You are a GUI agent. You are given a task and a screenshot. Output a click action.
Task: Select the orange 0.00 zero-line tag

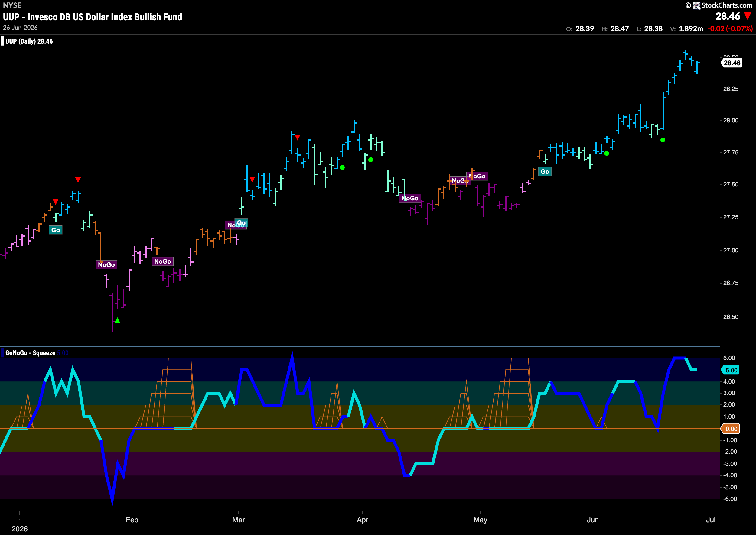(731, 429)
